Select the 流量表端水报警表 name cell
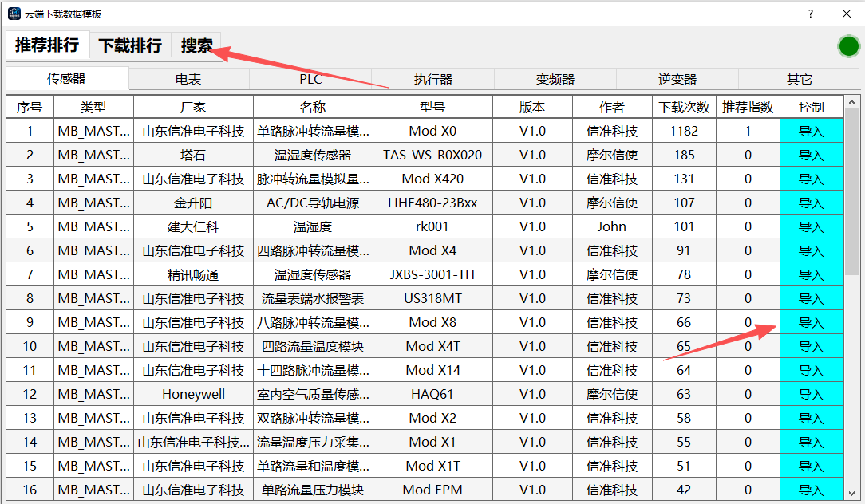 [313, 299]
